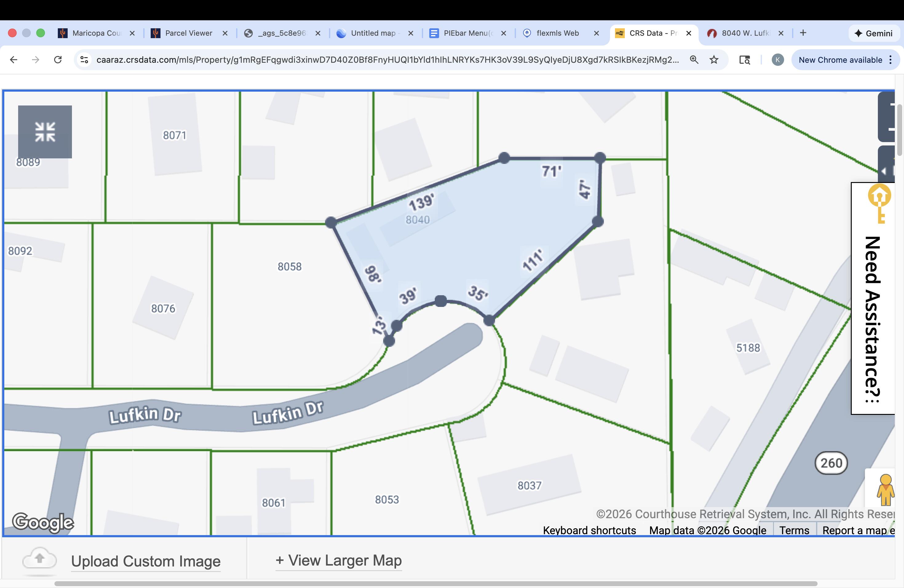Click the bookmark star icon
Image resolution: width=904 pixels, height=588 pixels.
pos(714,60)
